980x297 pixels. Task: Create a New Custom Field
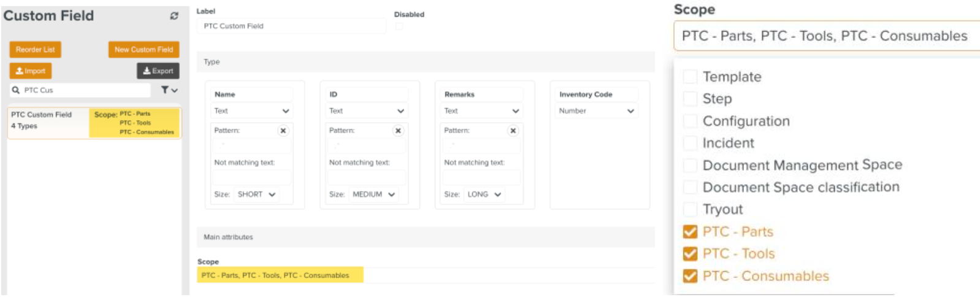point(144,50)
